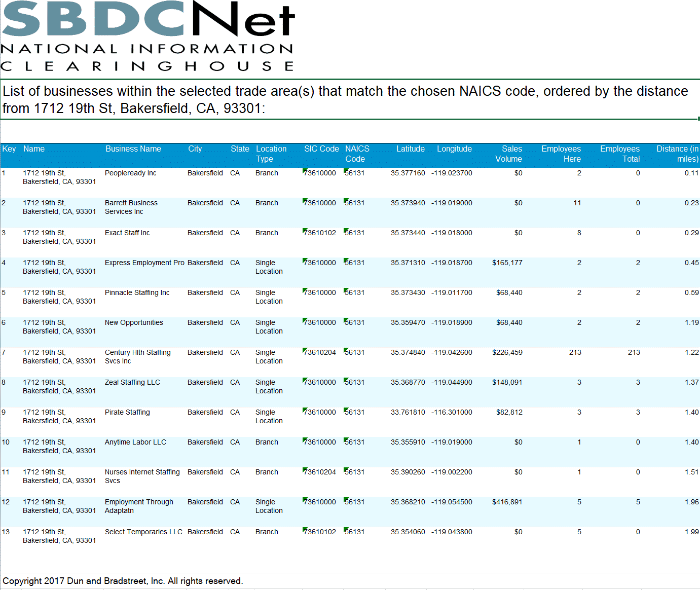The width and height of the screenshot is (700, 590).
Task: Select the City column header
Action: pyautogui.click(x=195, y=149)
